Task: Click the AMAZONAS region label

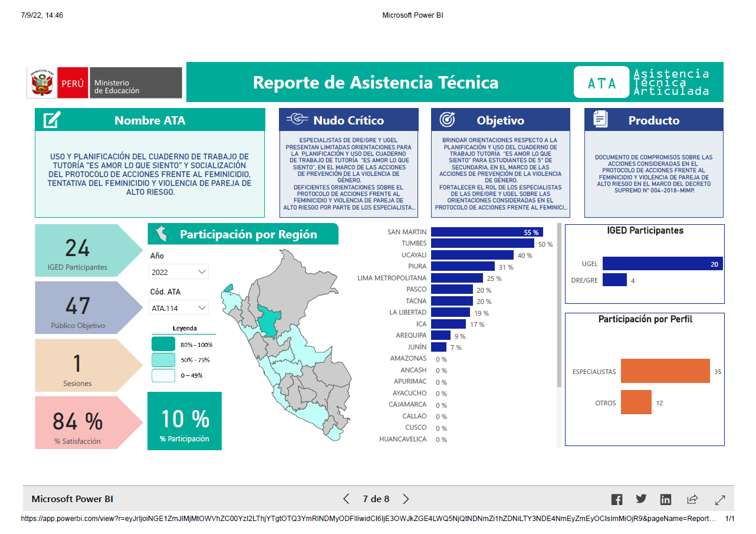Action: (x=408, y=359)
